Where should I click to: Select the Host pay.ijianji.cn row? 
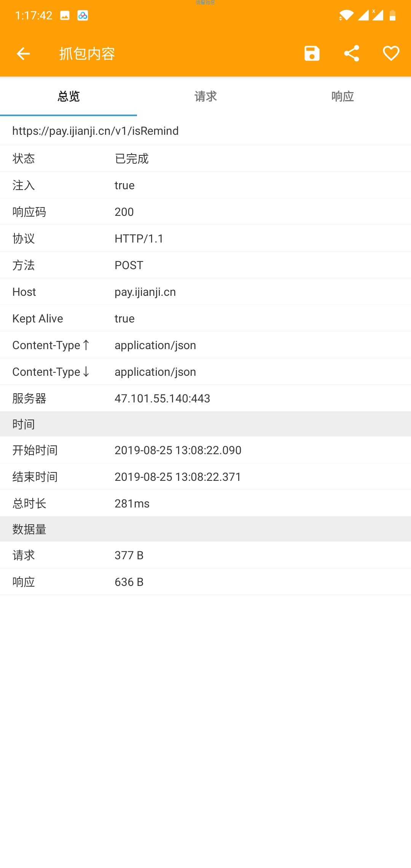[205, 292]
